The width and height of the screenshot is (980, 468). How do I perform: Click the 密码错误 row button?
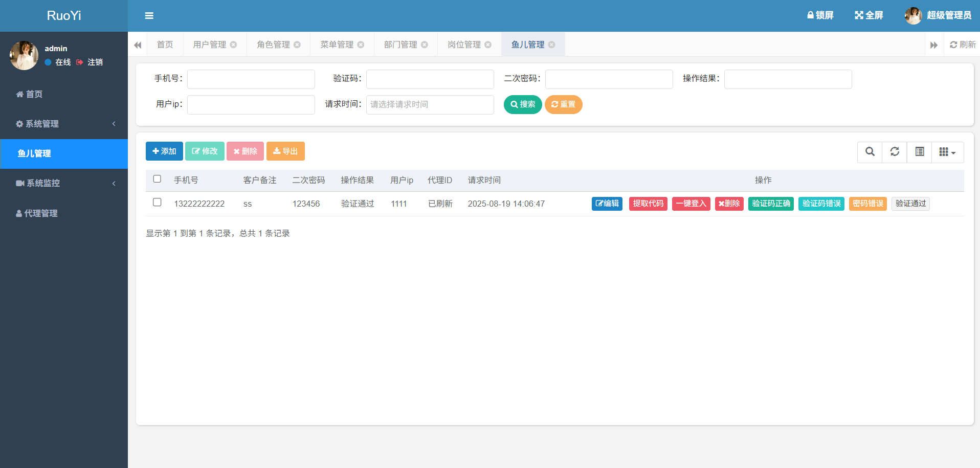click(868, 204)
